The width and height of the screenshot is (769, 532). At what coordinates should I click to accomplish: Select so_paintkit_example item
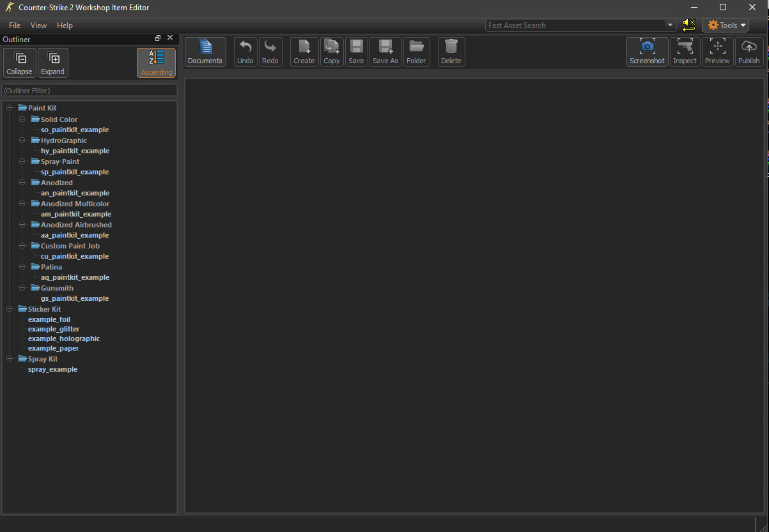click(75, 130)
